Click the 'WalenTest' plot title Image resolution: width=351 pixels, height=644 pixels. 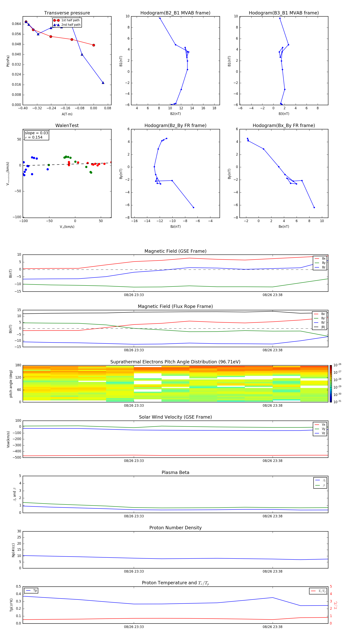pos(67,125)
